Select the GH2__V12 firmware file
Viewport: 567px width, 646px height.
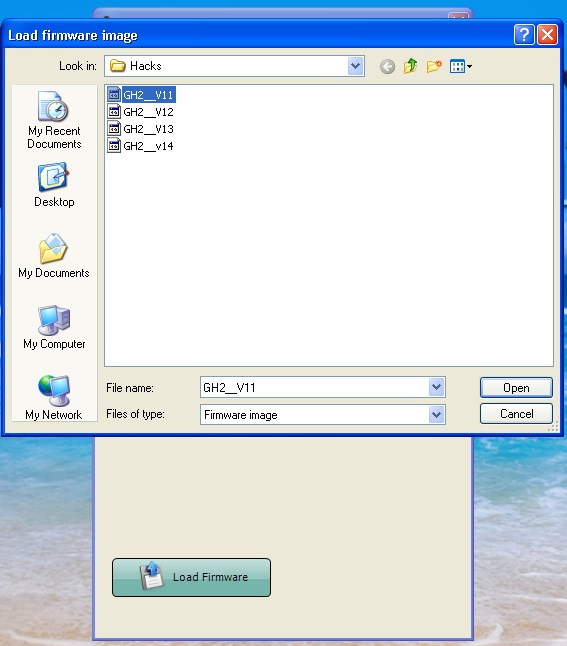[141, 112]
